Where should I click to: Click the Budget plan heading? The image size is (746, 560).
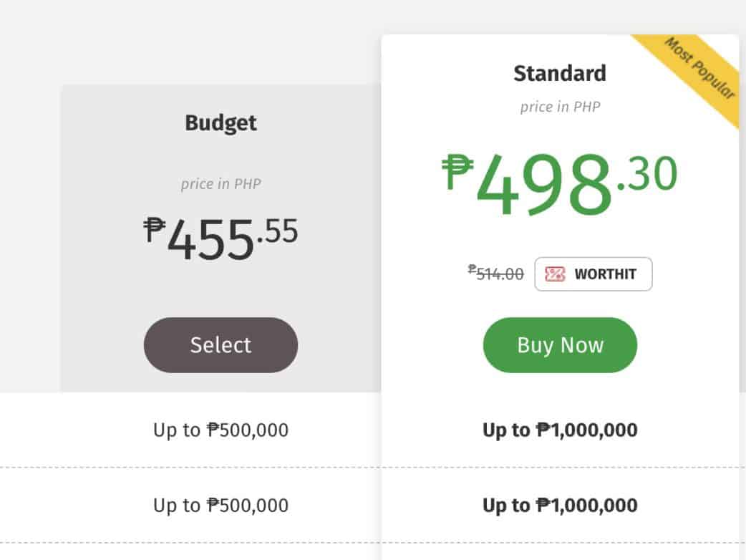[221, 122]
